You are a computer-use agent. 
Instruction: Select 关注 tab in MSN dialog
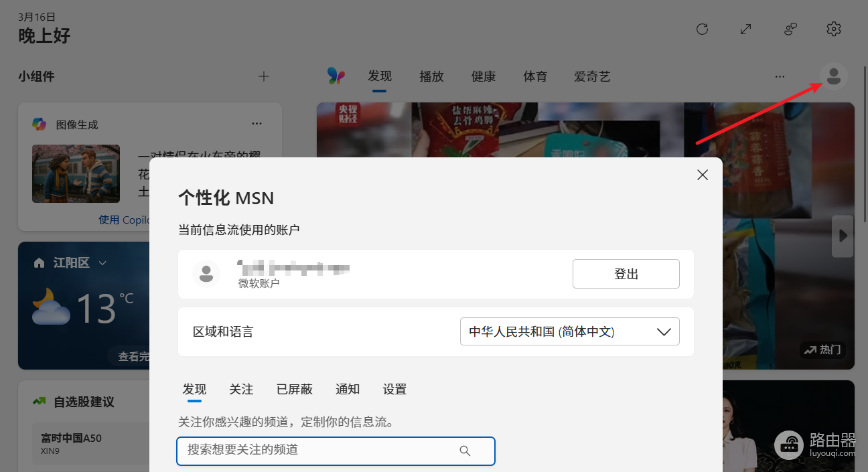pos(241,389)
